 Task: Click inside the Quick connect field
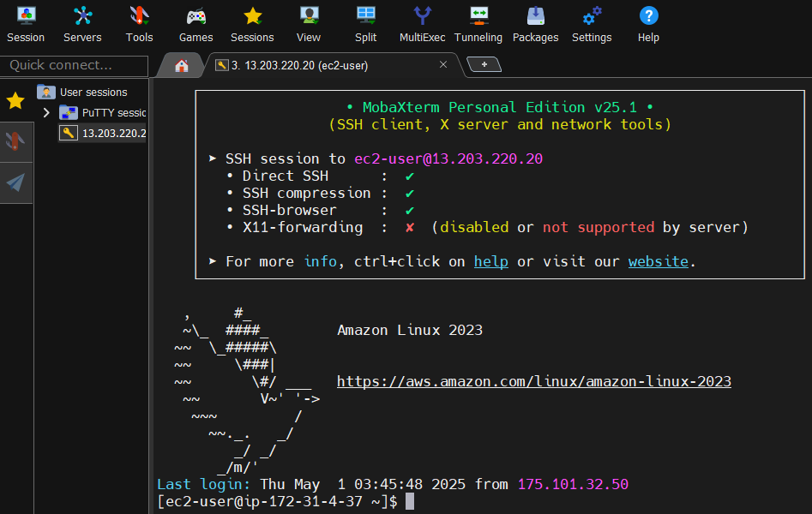(73, 65)
